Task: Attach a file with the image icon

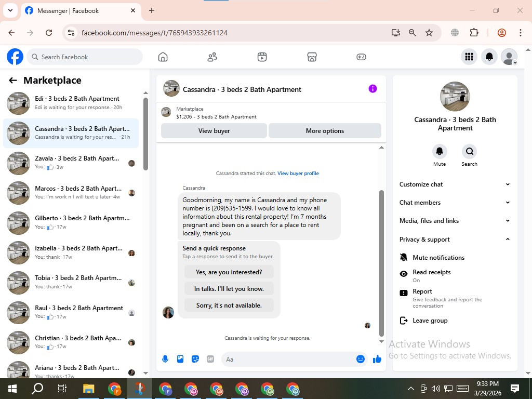Action: 180,359
